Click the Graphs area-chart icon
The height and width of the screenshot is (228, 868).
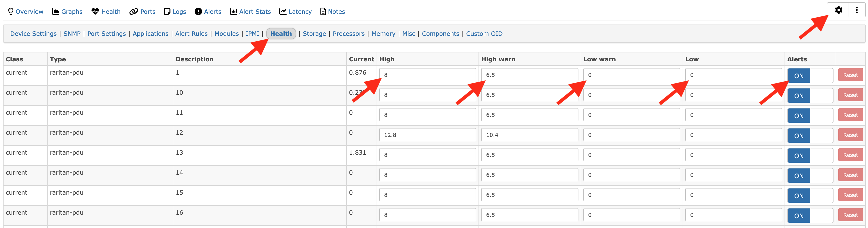pyautogui.click(x=55, y=12)
